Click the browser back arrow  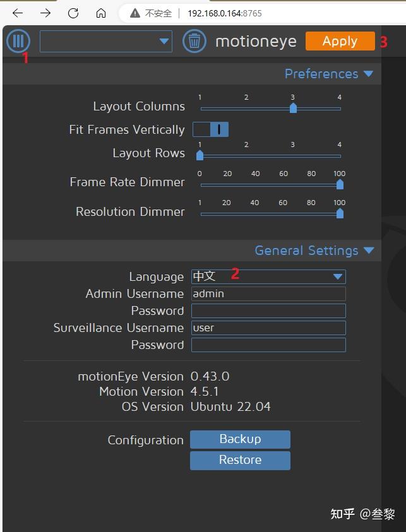tap(16, 11)
